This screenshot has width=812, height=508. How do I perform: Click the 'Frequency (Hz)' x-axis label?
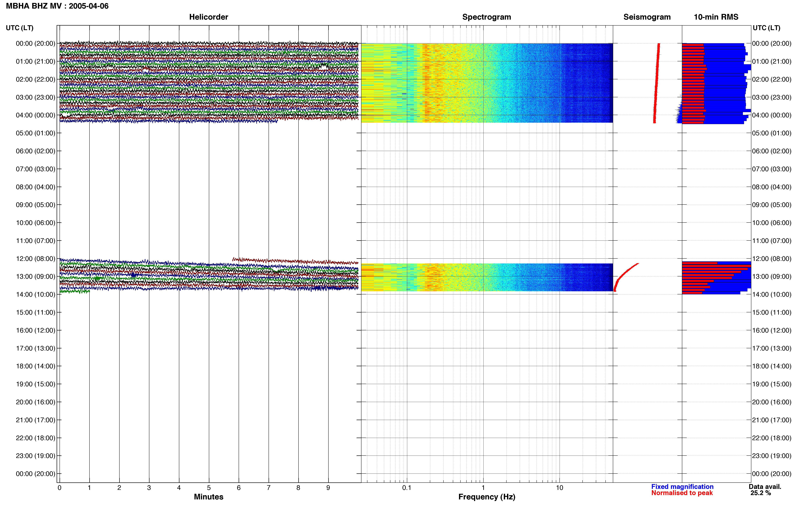pyautogui.click(x=487, y=497)
